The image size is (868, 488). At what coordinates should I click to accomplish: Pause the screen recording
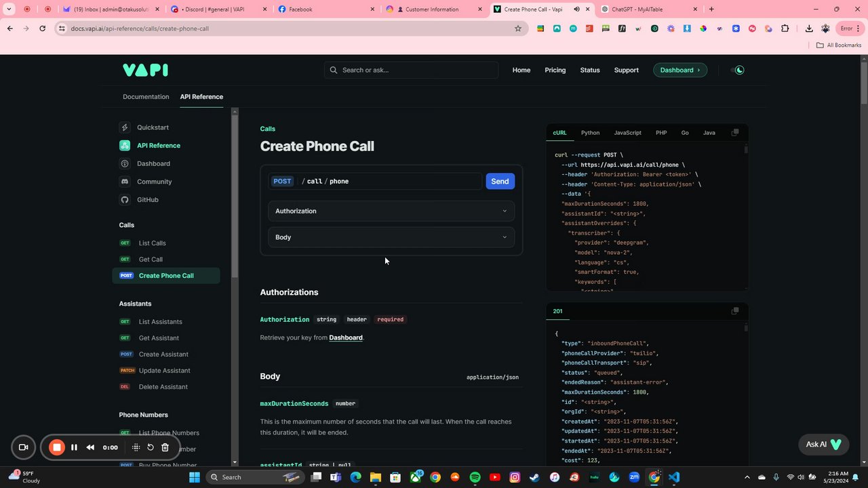74,447
